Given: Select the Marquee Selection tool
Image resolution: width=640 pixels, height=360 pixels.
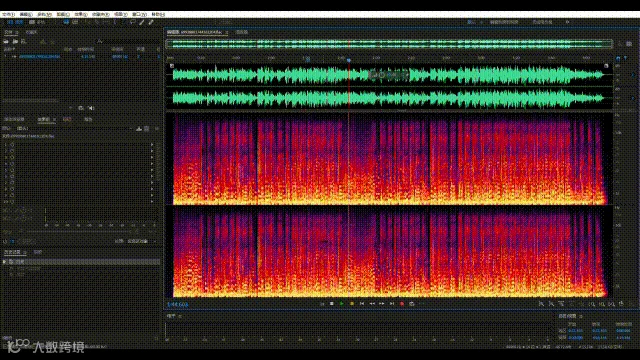Looking at the screenshot, I should [124, 22].
